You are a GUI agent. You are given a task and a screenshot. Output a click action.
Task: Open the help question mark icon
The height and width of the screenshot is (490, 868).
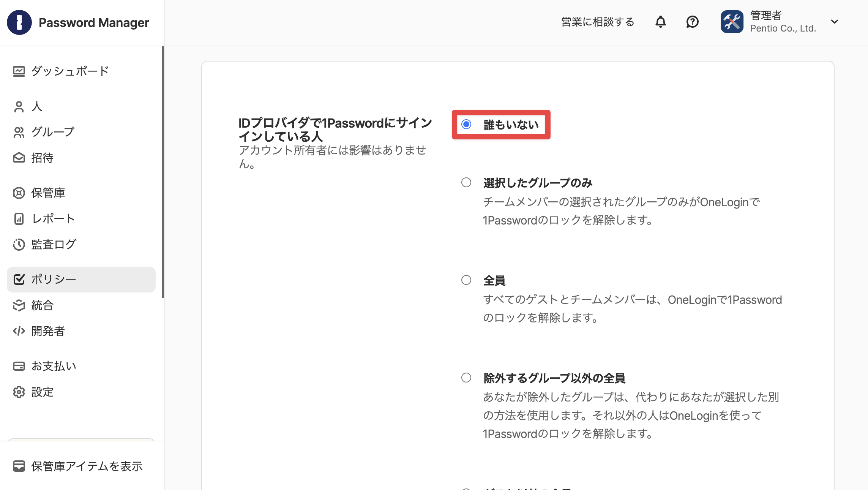(692, 22)
